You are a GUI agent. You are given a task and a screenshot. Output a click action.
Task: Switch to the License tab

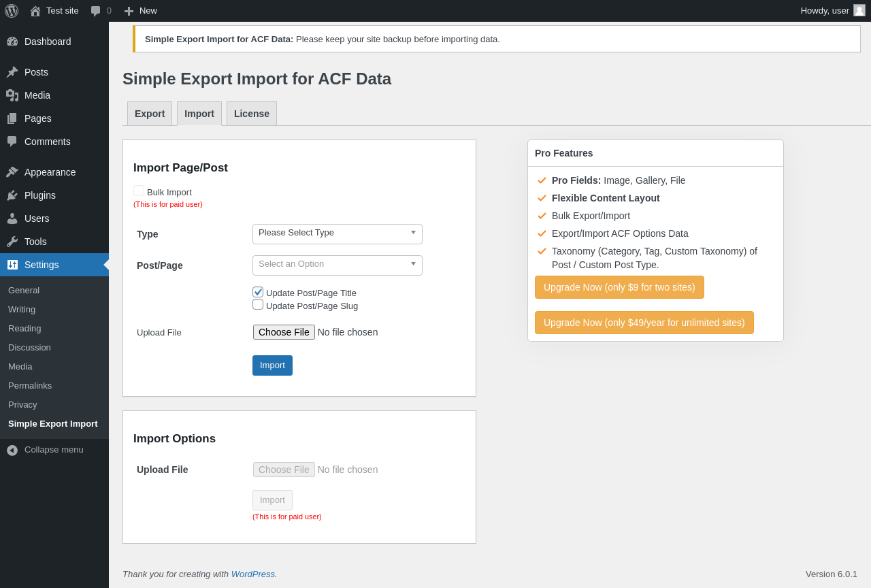[x=252, y=114]
